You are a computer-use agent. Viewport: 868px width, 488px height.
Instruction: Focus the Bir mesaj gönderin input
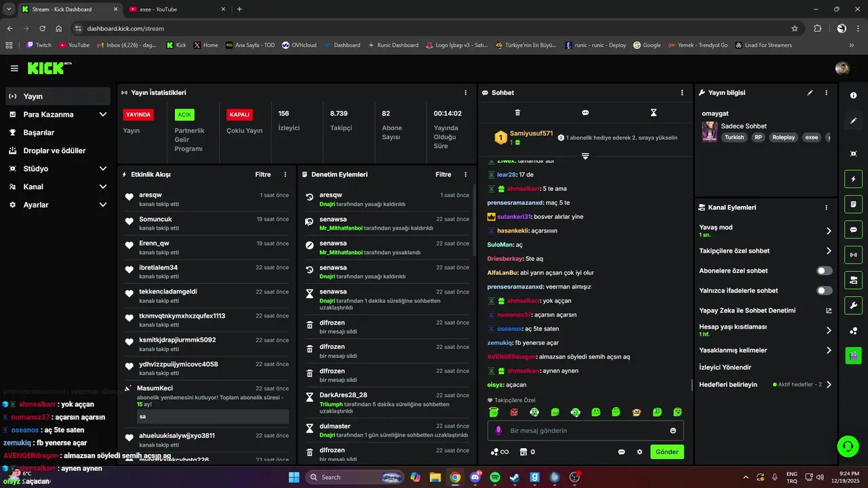tap(585, 430)
